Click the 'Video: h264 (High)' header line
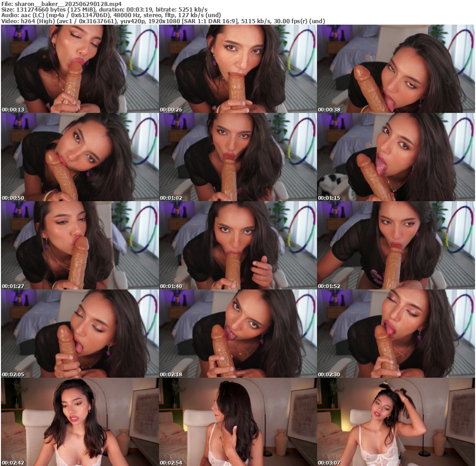 click(163, 21)
